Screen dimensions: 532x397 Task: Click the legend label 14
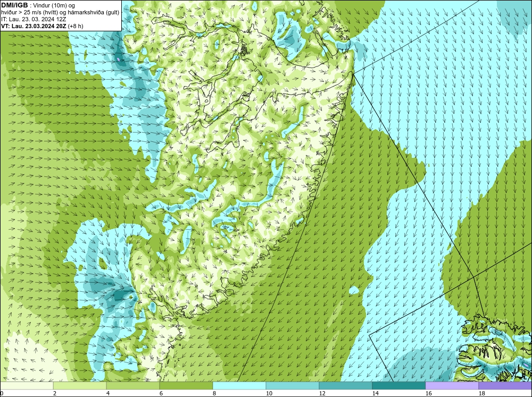[375, 393]
